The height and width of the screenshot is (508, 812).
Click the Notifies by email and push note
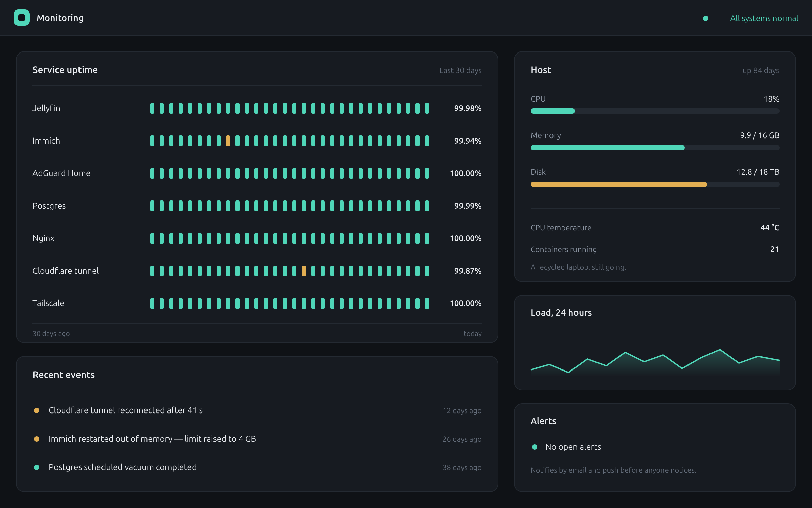pyautogui.click(x=613, y=470)
